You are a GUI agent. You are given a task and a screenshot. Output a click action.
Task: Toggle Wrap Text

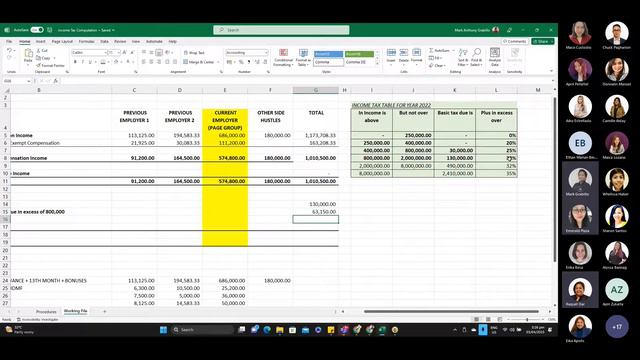(194, 53)
